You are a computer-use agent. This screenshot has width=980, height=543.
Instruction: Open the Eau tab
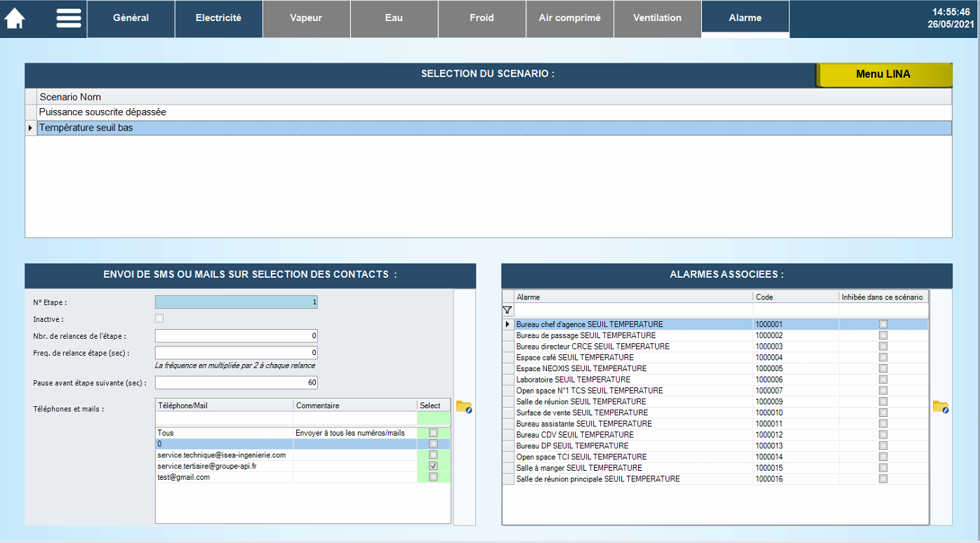coord(394,18)
